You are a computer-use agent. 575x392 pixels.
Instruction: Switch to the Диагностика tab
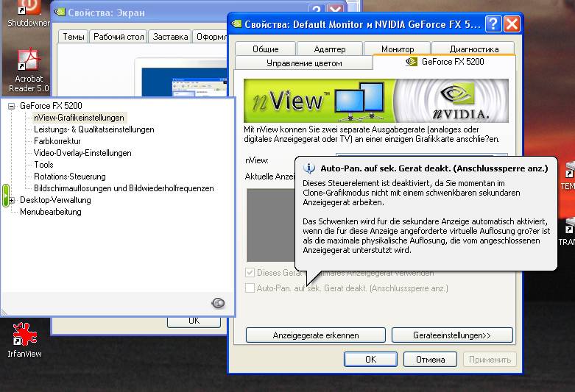pos(474,49)
